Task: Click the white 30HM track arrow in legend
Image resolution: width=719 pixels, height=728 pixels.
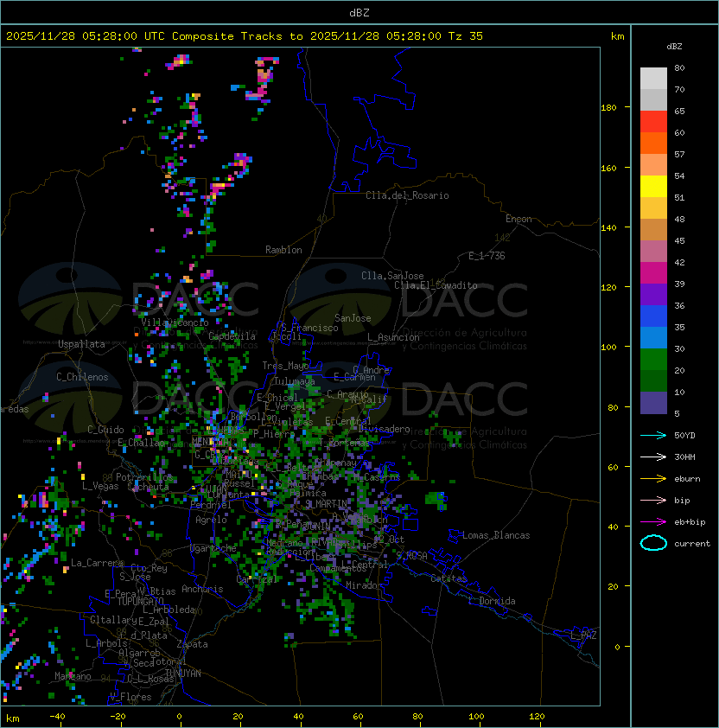Action: pyautogui.click(x=653, y=457)
